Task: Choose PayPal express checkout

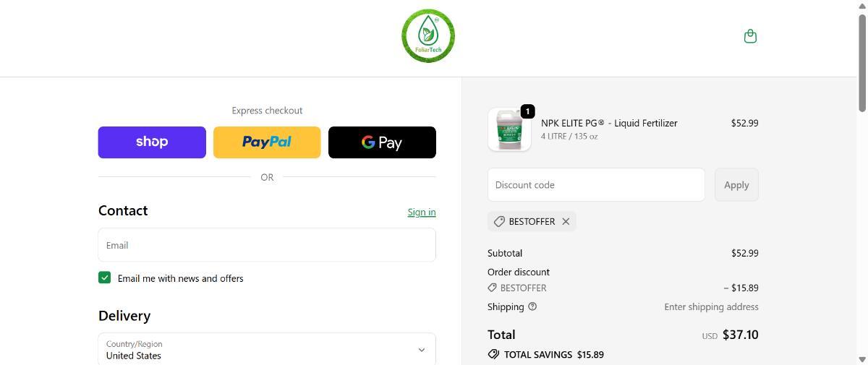Action: (267, 142)
